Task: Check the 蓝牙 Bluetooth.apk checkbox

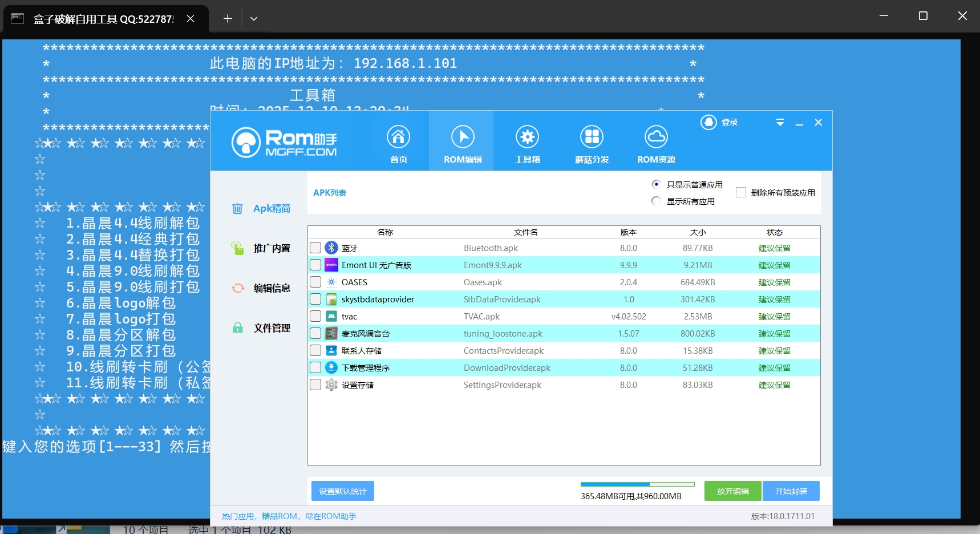Action: [x=315, y=248]
